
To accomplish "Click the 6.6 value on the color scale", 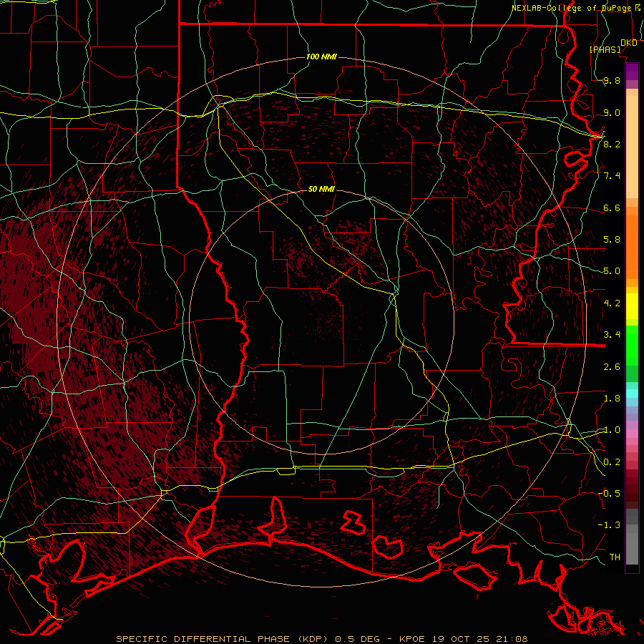I will 612,208.
